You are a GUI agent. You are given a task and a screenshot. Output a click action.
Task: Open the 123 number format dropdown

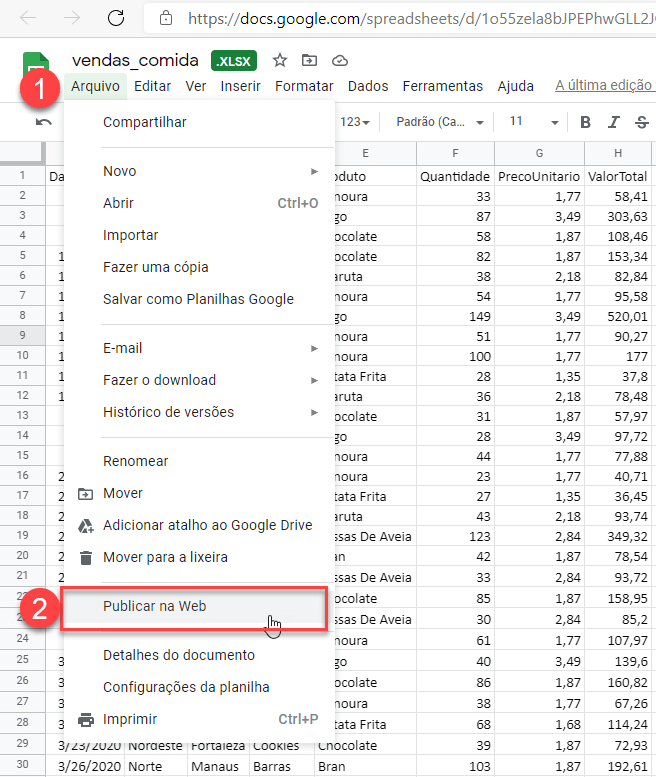[x=355, y=122]
